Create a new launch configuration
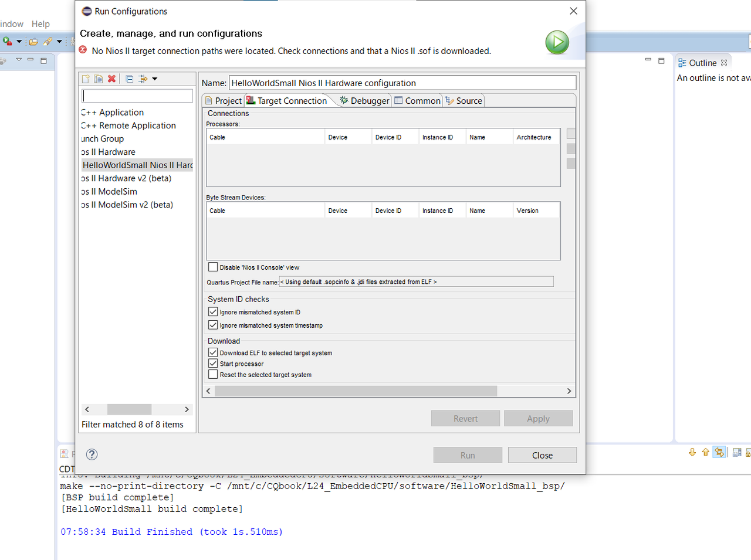 pos(86,79)
